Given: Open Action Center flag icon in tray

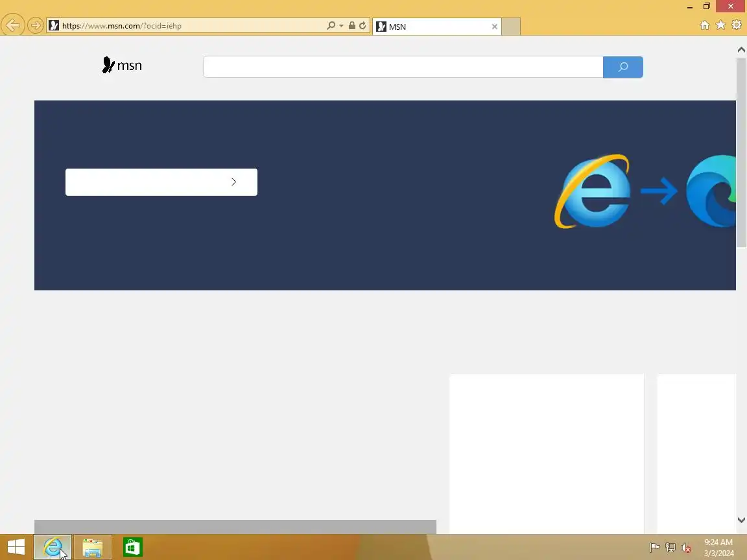Looking at the screenshot, I should click(654, 548).
